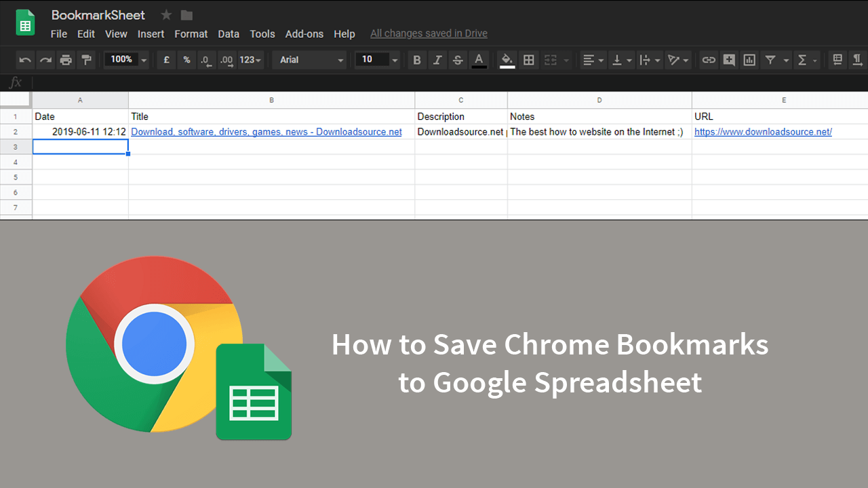
Task: Decrease decimal places
Action: tap(206, 60)
